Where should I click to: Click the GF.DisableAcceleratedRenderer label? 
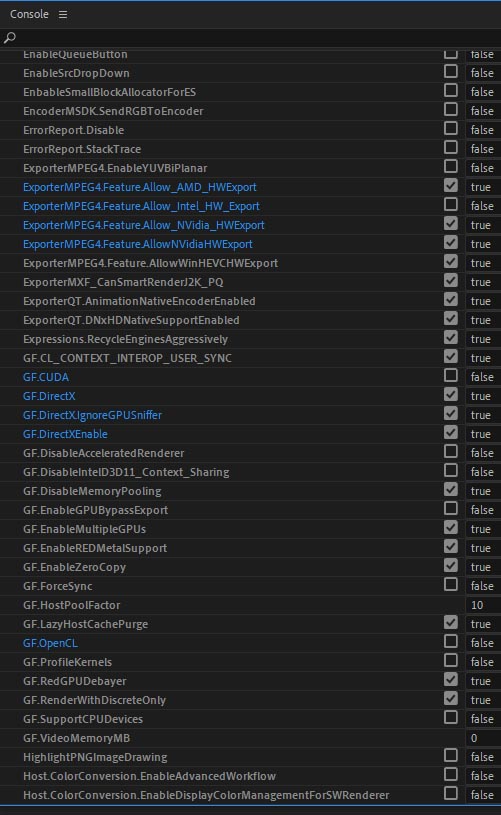(x=103, y=453)
